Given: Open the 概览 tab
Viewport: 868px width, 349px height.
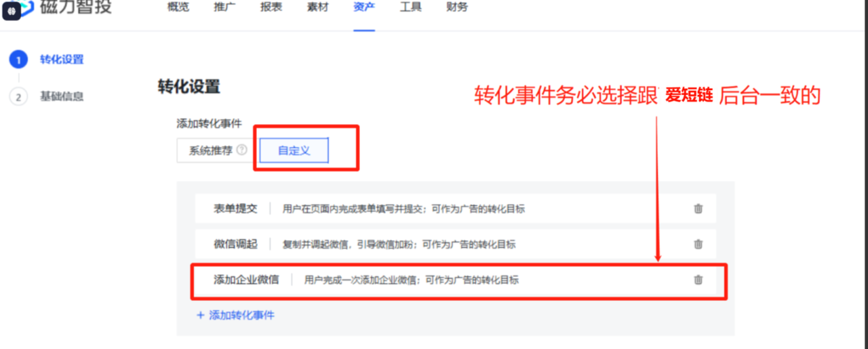Looking at the screenshot, I should [x=178, y=7].
